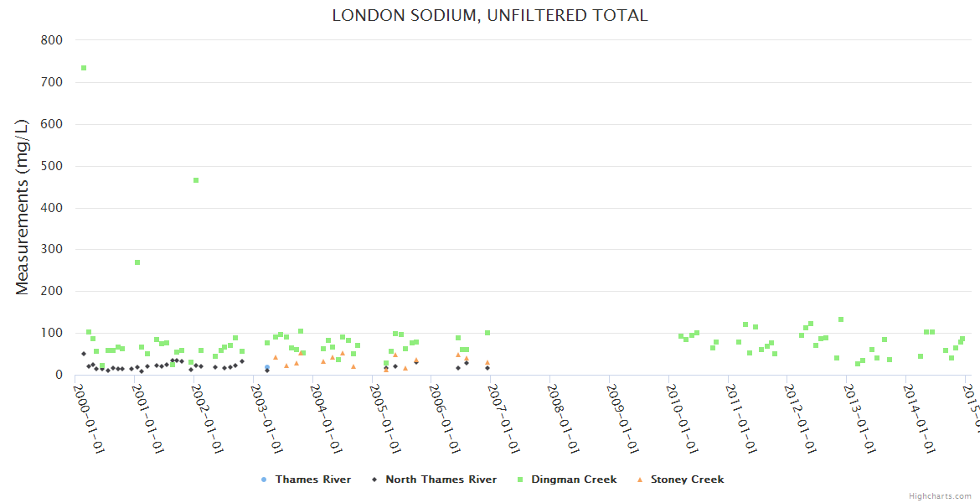This screenshot has width=980, height=503.
Task: Toggle Stoney Creek series via legend label
Action: [x=687, y=480]
